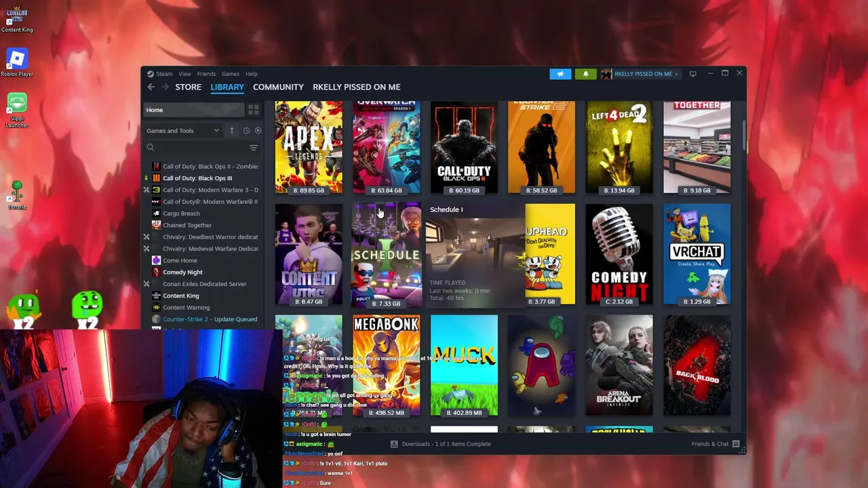Open Overwatch game cover
Viewport: 868px width, 488px height.
(387, 147)
